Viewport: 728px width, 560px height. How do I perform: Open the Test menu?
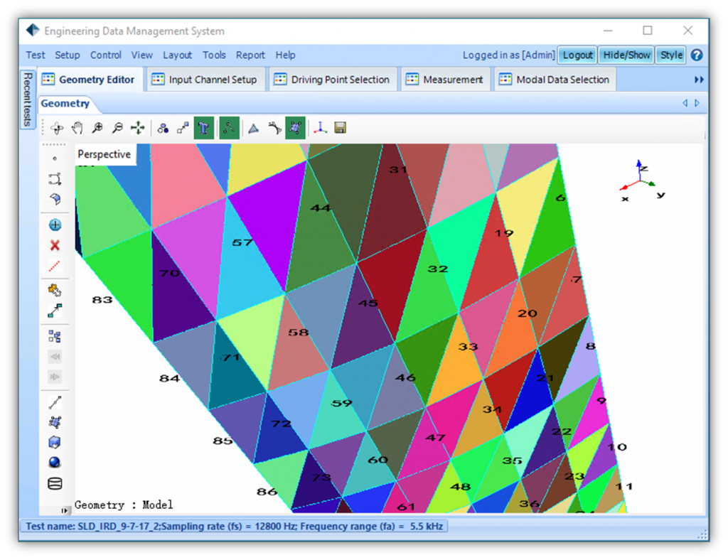(x=36, y=55)
